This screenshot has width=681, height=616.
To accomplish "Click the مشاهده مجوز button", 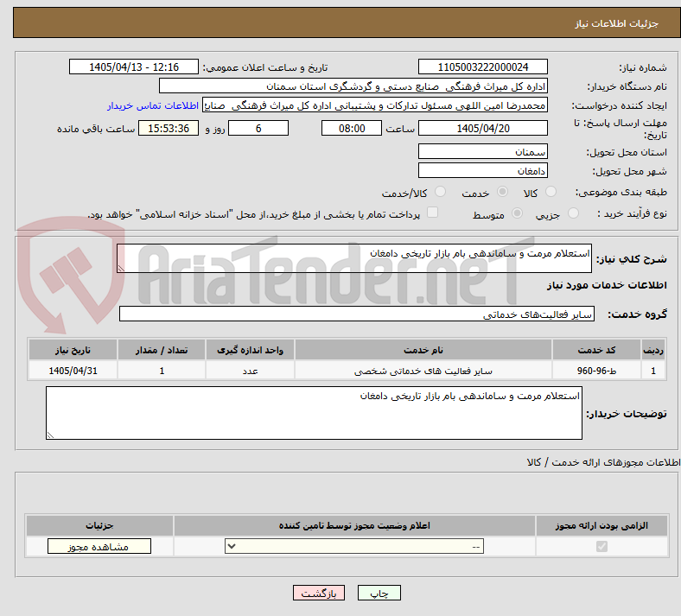I will coord(99,546).
